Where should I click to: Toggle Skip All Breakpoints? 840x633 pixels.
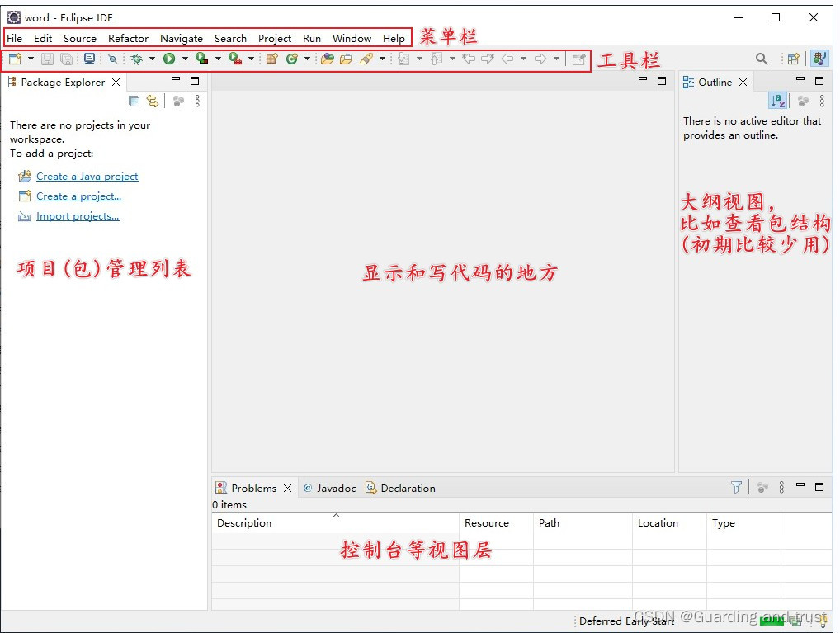click(112, 59)
